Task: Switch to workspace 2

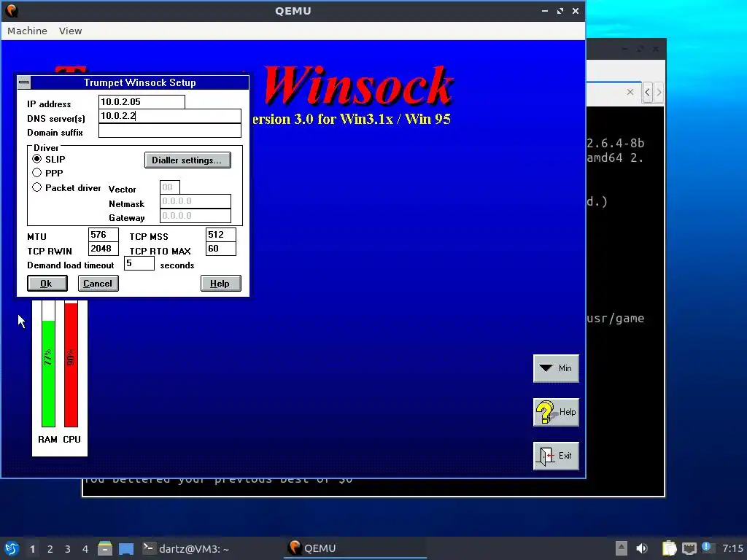Action: (50, 549)
